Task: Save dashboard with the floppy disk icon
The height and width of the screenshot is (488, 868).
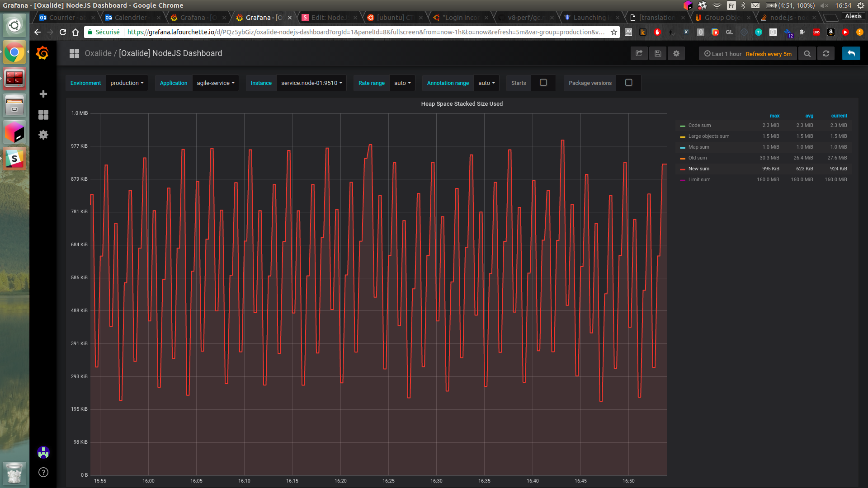Action: pos(658,53)
